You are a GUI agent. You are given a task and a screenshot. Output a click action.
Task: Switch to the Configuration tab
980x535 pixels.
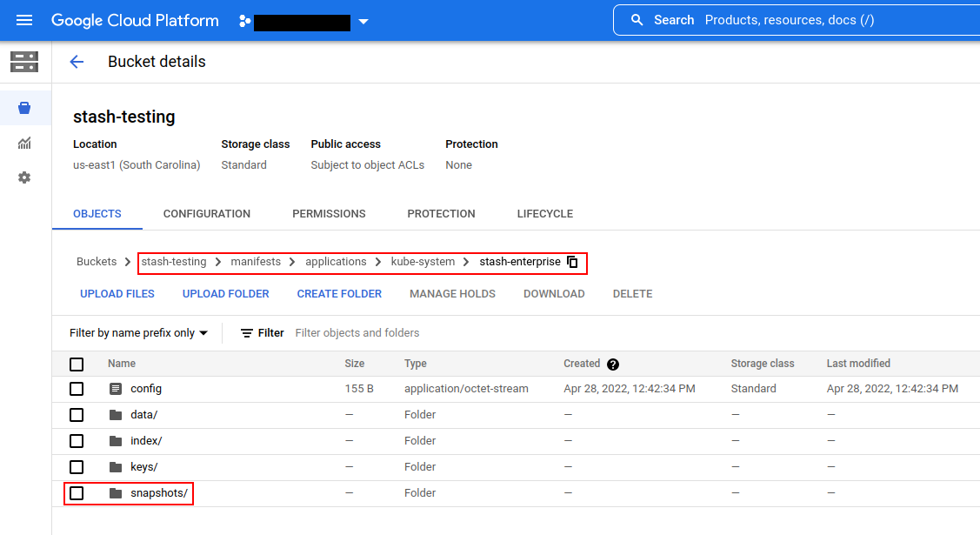pyautogui.click(x=207, y=214)
